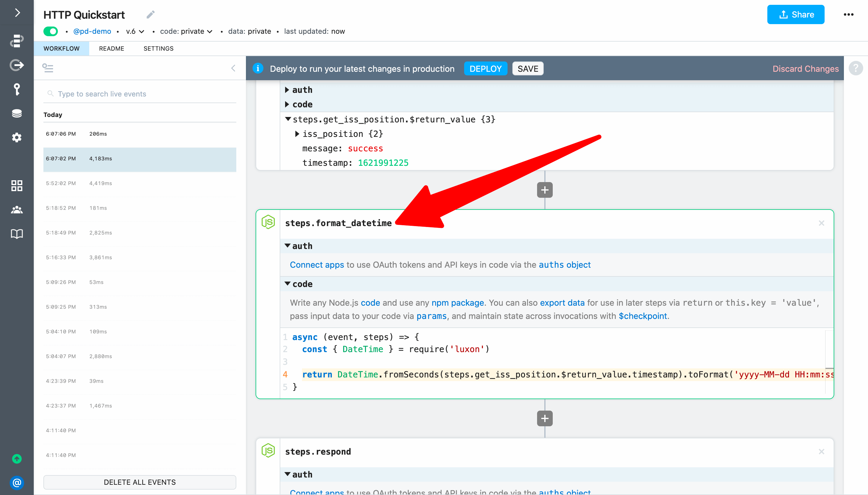Toggle the workflow active switch

pos(51,31)
